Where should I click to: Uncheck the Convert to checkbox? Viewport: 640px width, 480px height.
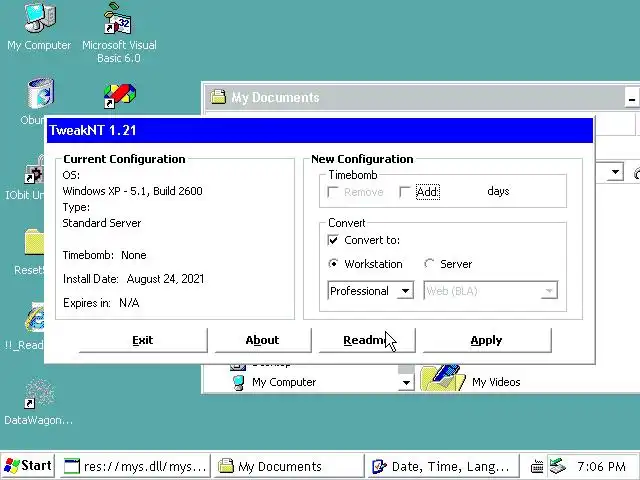[x=333, y=240]
